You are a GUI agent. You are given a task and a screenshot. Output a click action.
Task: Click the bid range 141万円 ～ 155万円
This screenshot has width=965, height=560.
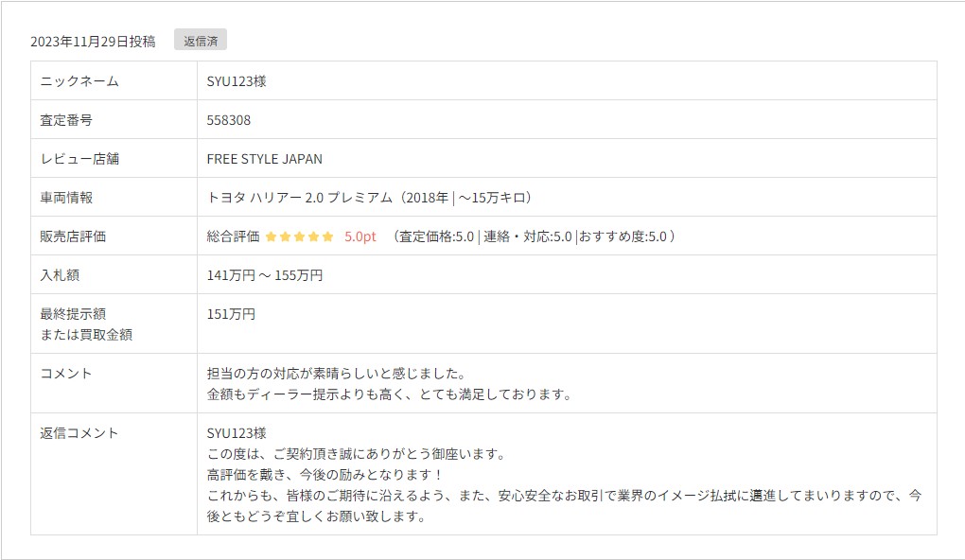265,275
